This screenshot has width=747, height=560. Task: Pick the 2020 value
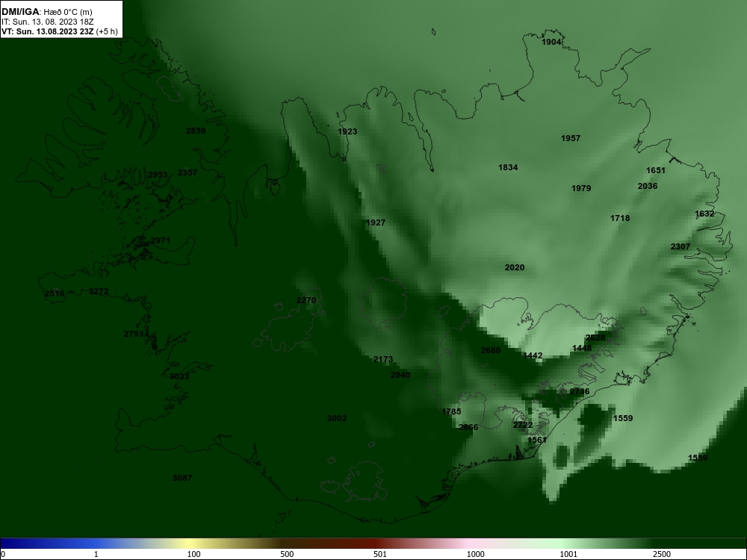[515, 267]
